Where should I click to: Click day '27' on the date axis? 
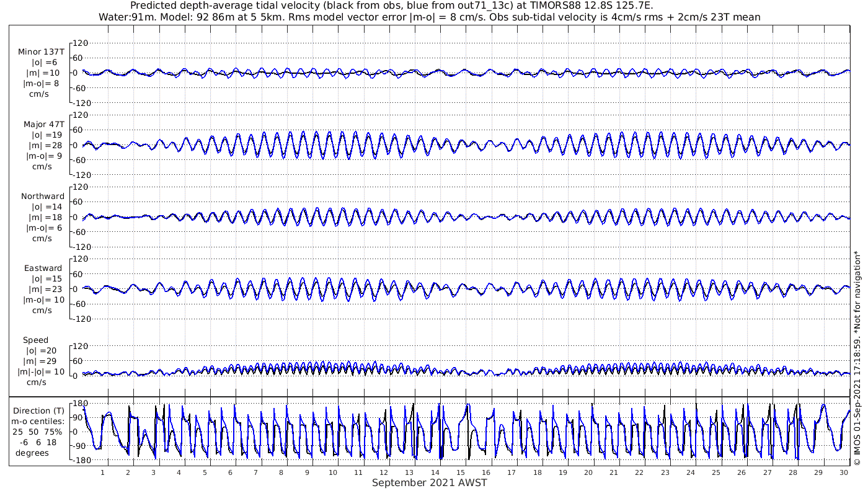coord(768,472)
